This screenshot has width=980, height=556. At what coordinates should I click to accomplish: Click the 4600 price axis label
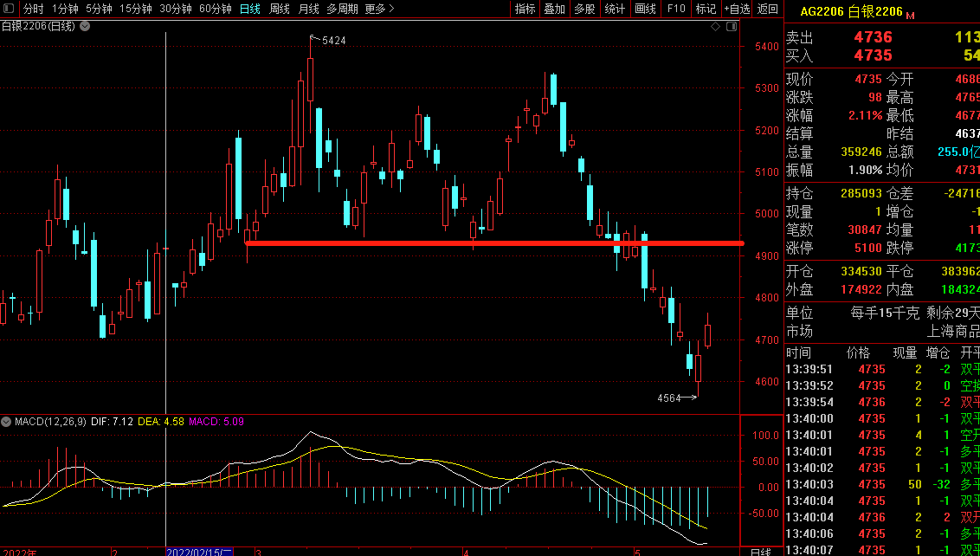[766, 382]
